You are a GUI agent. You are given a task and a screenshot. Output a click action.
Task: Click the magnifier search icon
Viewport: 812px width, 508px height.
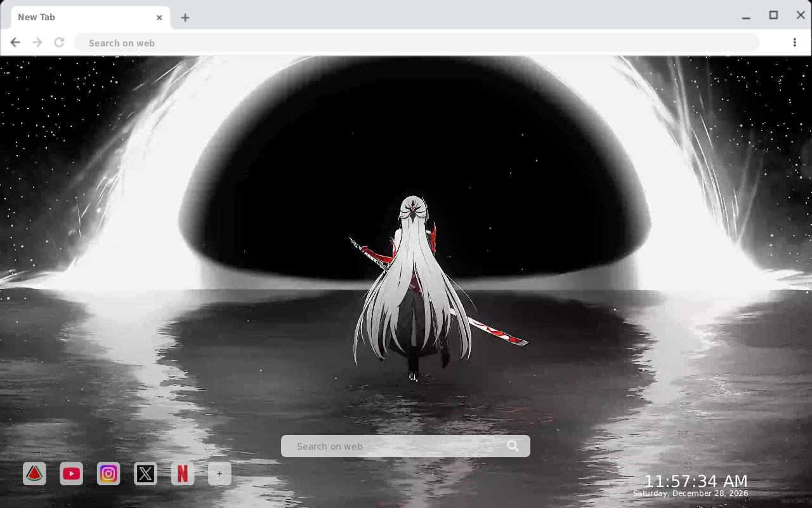pyautogui.click(x=513, y=446)
